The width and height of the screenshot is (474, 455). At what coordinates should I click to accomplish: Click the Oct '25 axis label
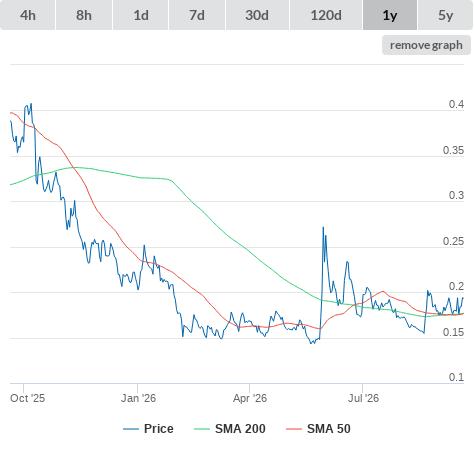tap(27, 398)
